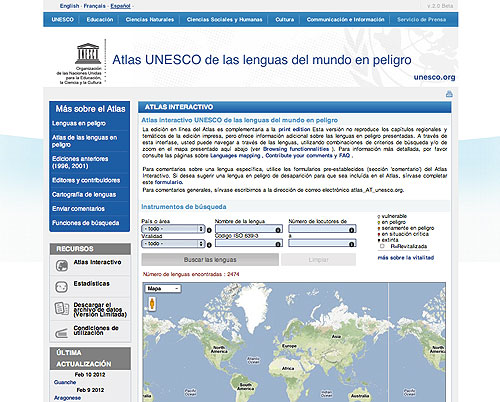
Task: Open the Cartografía de lenguas sidebar link
Action: point(84,194)
